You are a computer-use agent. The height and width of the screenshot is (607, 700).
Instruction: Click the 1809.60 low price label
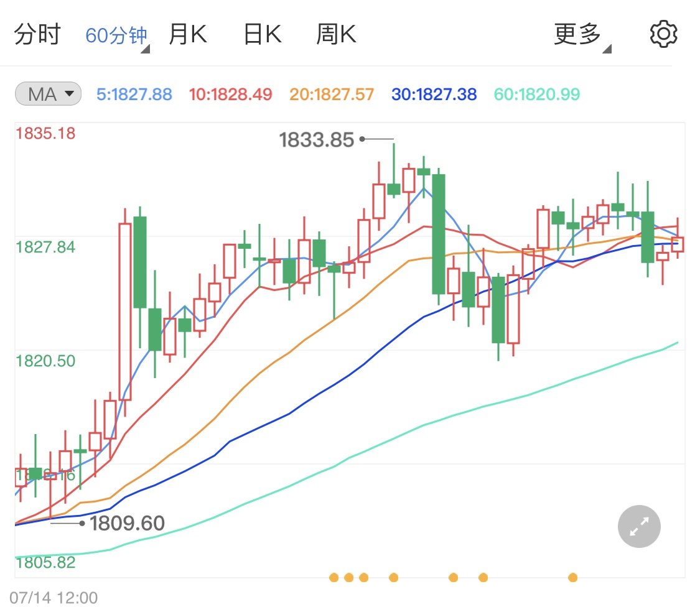tap(127, 523)
